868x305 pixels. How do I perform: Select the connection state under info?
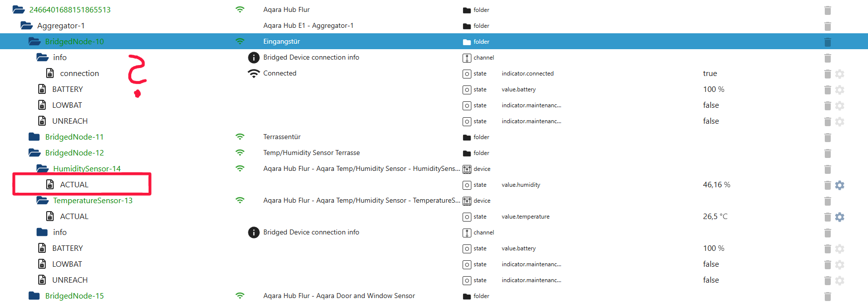pyautogui.click(x=79, y=74)
